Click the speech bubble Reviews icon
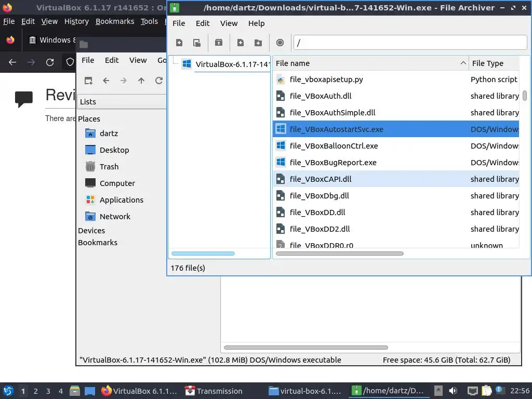The height and width of the screenshot is (399, 532). click(x=24, y=99)
